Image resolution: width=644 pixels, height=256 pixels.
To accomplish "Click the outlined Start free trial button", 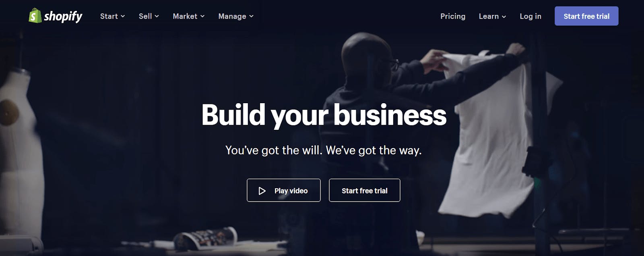I will 365,190.
